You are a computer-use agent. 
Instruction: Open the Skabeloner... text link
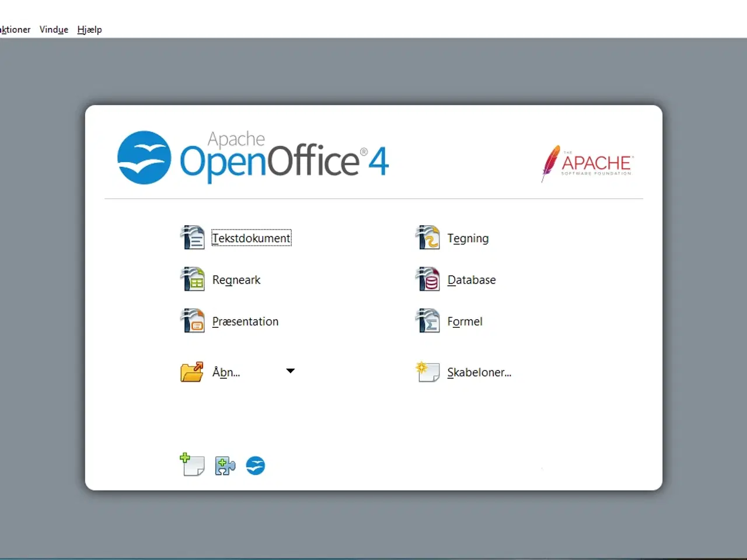[479, 372]
